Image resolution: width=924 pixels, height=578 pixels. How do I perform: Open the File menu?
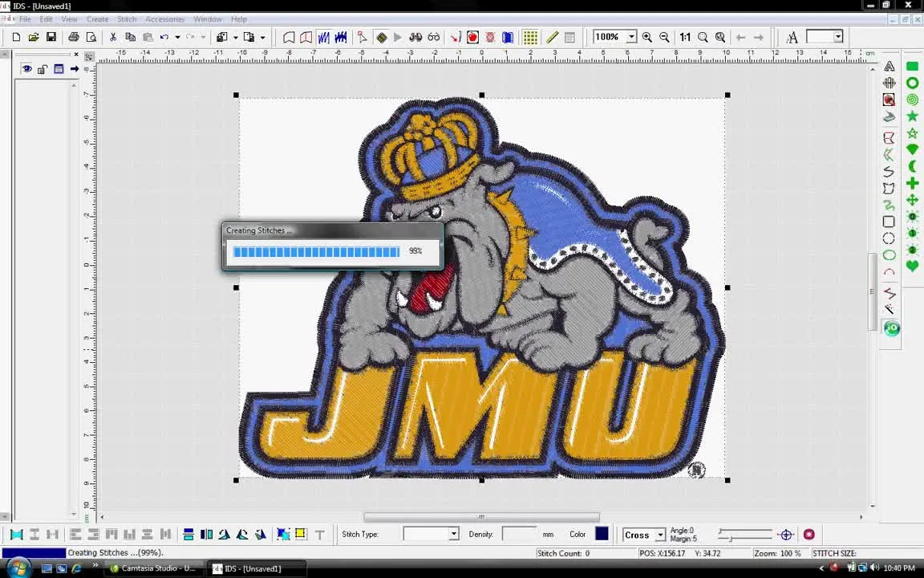pyautogui.click(x=25, y=19)
